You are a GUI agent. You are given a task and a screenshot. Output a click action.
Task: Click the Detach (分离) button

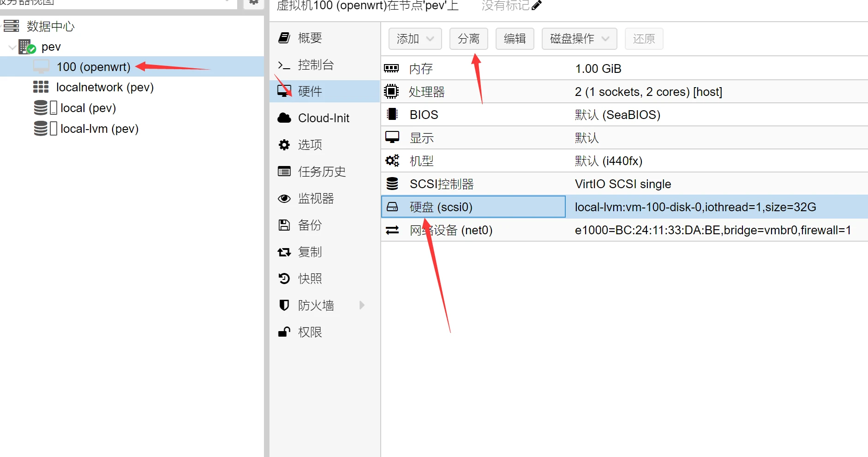click(469, 39)
